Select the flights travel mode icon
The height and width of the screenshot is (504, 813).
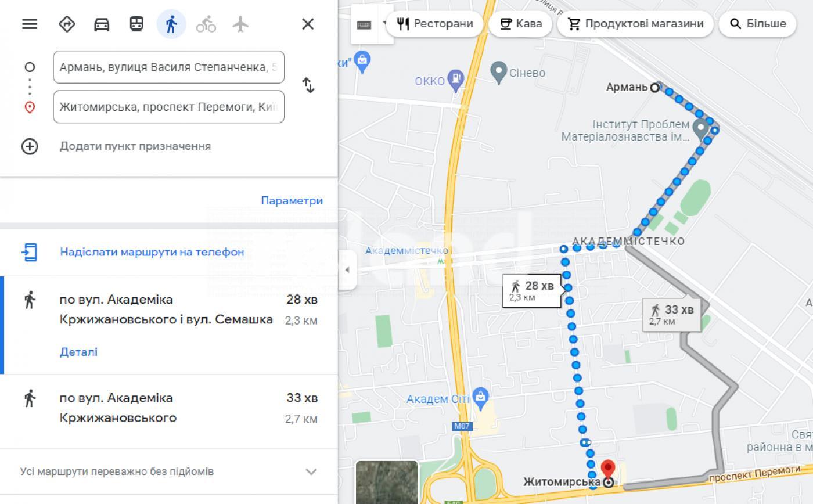click(x=240, y=24)
